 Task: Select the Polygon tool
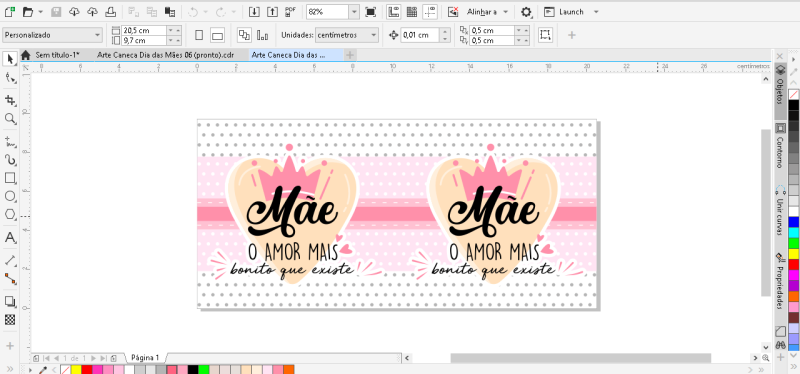pos(10,215)
